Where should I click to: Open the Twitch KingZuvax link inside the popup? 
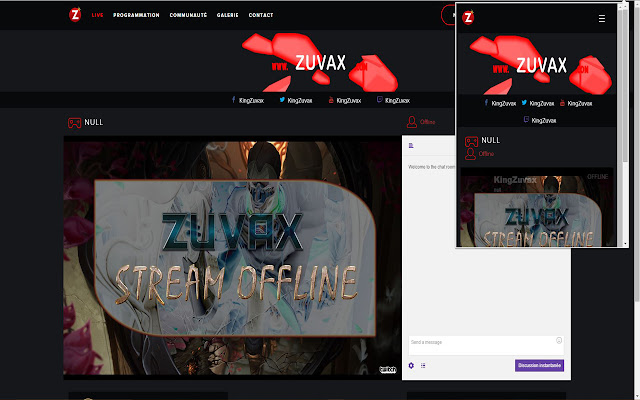click(x=538, y=120)
